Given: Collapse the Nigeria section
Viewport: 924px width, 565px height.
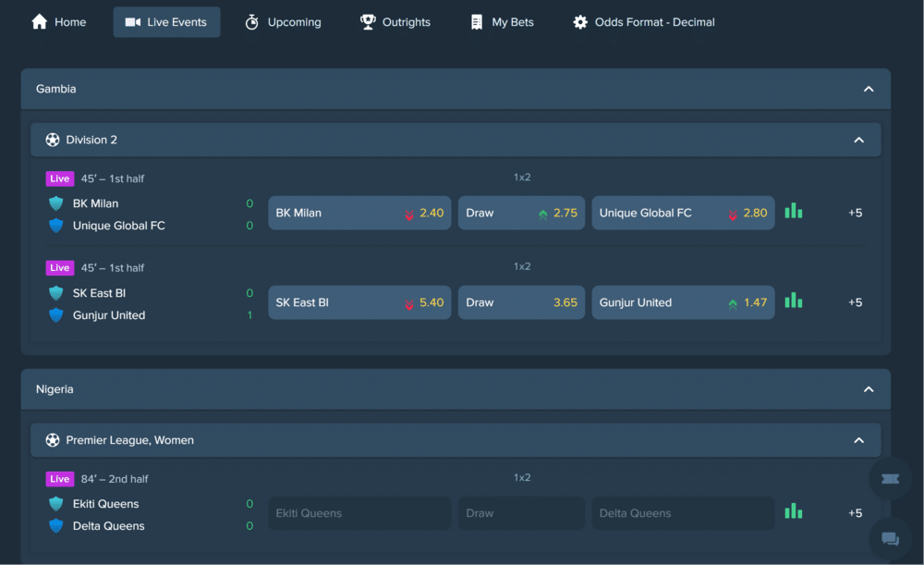Looking at the screenshot, I should 868,389.
